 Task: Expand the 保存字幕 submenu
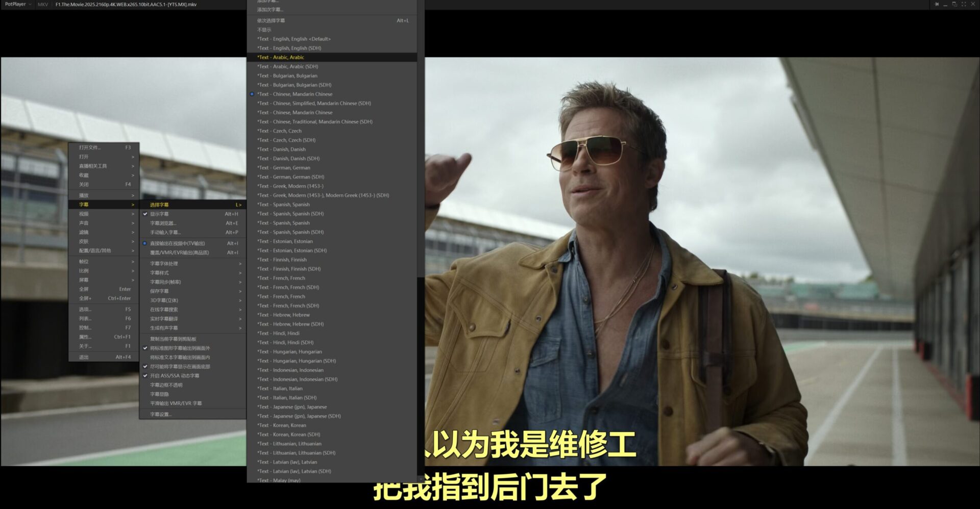pyautogui.click(x=193, y=291)
